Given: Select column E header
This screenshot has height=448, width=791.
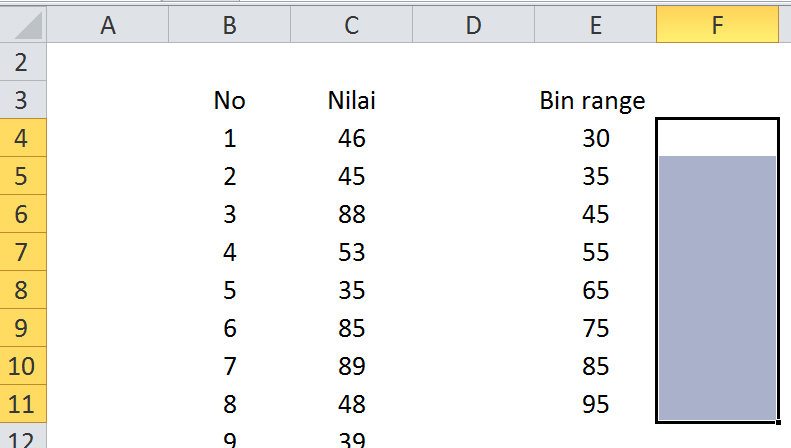Looking at the screenshot, I should [x=595, y=24].
